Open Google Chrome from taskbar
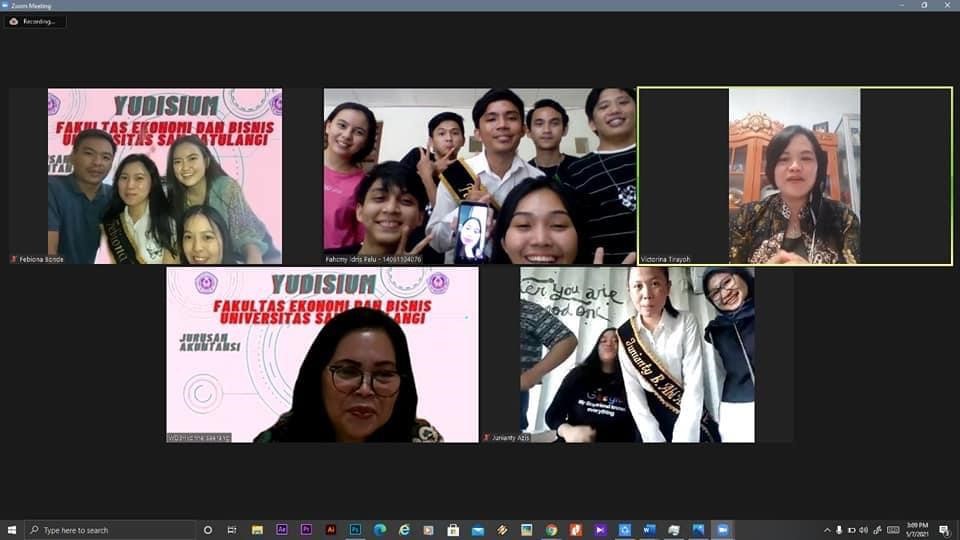960x540 pixels. 551,529
